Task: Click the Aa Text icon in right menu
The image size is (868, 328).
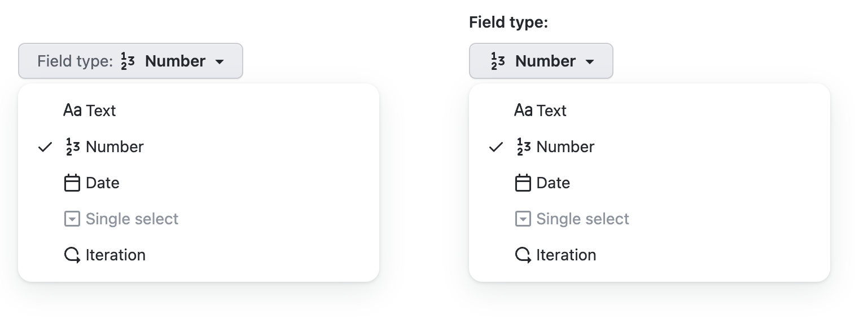Action: pyautogui.click(x=523, y=110)
